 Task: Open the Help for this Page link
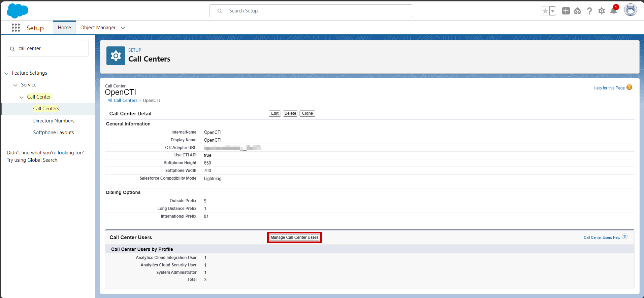pos(609,88)
